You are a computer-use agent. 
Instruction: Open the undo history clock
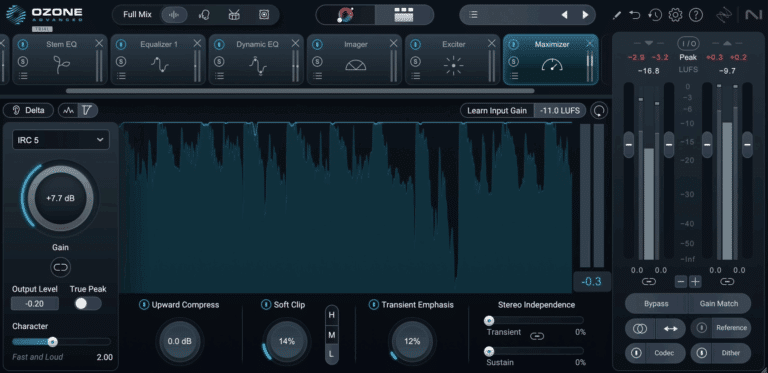click(655, 15)
